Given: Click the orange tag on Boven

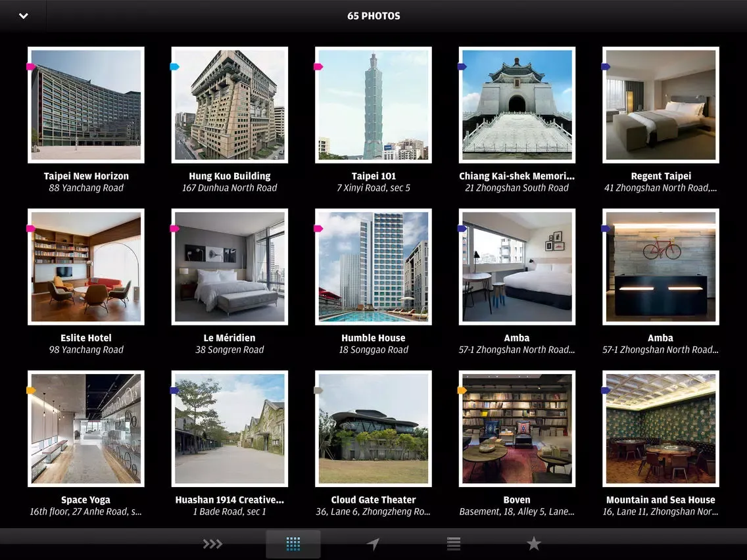Looking at the screenshot, I should click(x=462, y=390).
